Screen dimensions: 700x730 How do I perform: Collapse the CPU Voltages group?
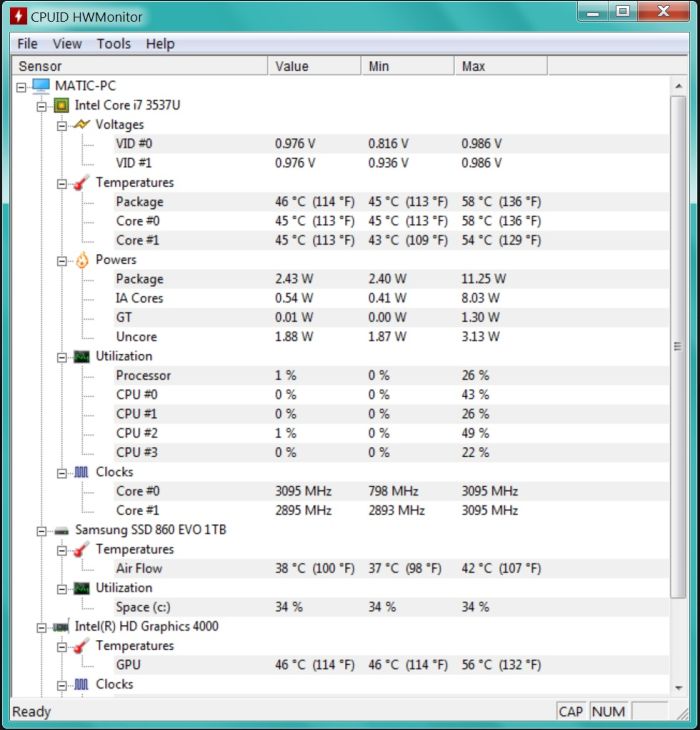(62, 126)
